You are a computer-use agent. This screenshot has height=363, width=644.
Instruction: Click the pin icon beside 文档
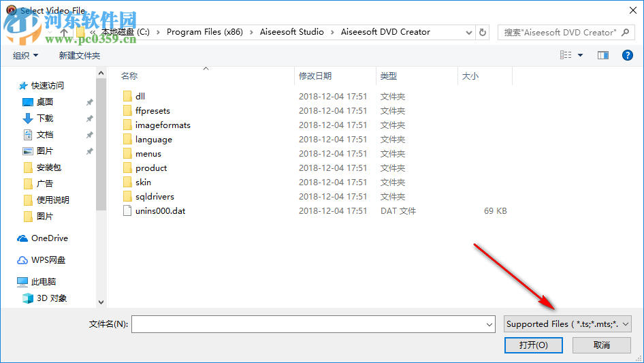tap(90, 135)
